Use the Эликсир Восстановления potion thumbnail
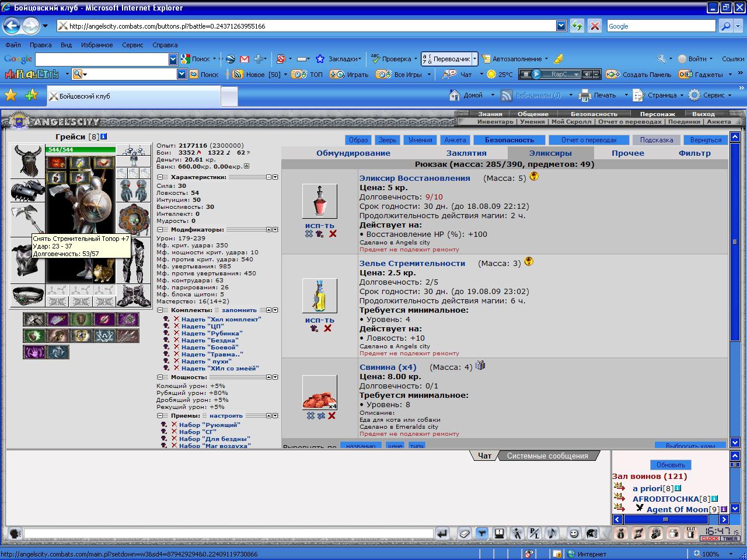This screenshot has width=747, height=560. click(x=319, y=201)
